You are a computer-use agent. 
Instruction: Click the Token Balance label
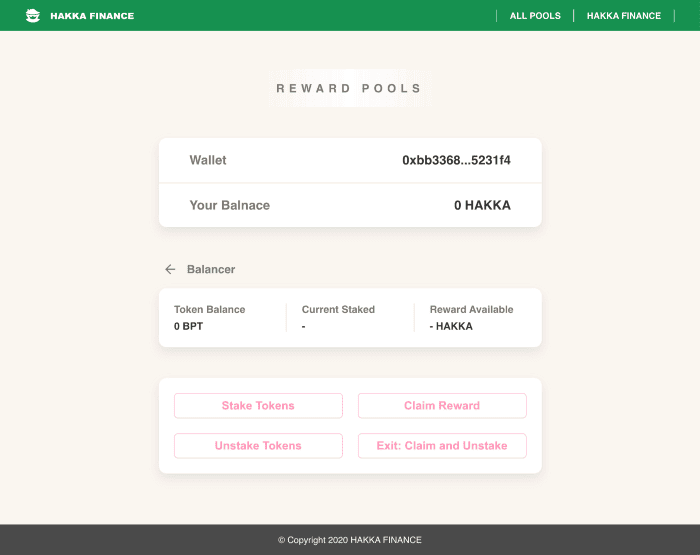tap(209, 309)
